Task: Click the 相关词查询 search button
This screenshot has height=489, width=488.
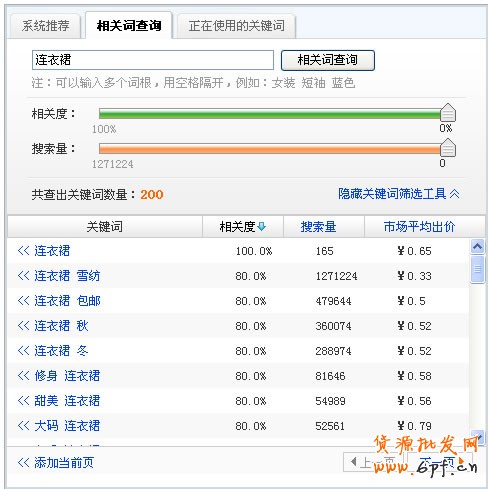Action: pos(328,60)
